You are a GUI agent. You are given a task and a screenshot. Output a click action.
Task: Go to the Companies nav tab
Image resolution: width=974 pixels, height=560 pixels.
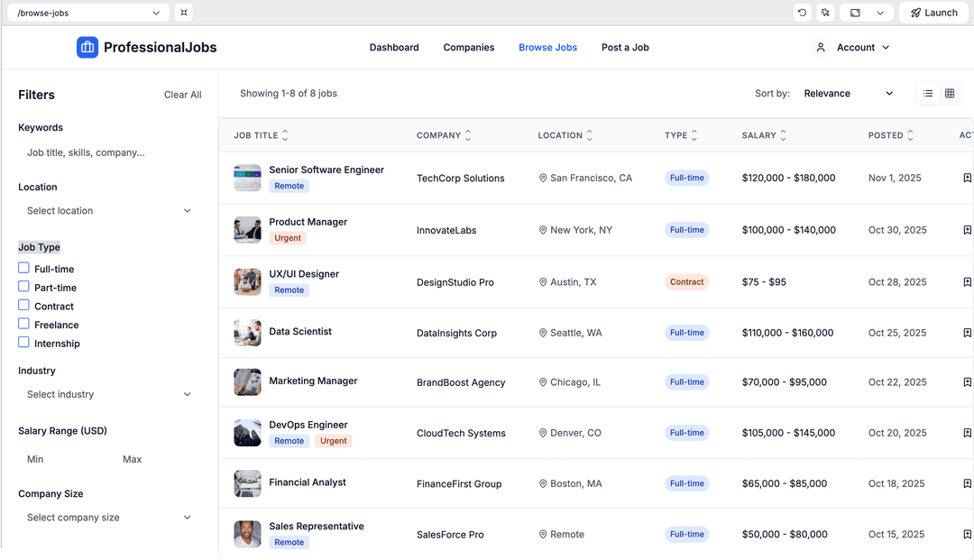pyautogui.click(x=468, y=48)
